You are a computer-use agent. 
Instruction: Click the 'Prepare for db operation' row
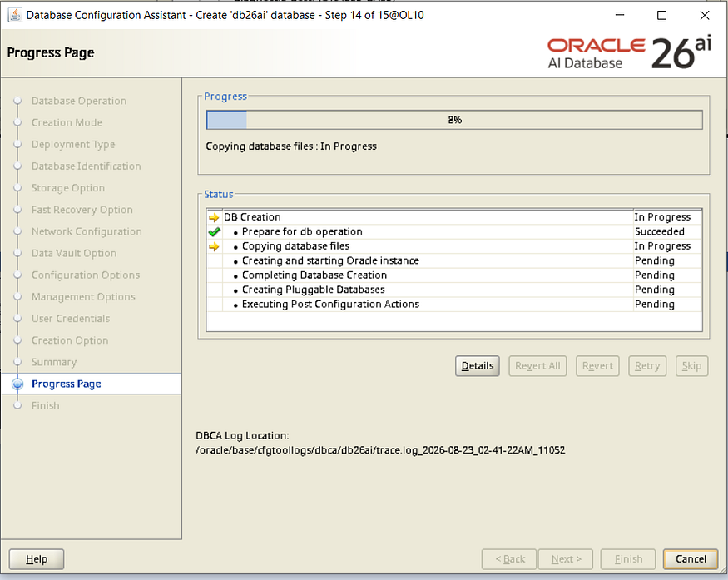(454, 231)
